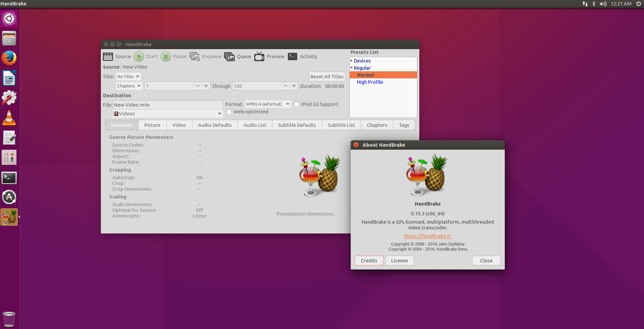
Task: Launch Firefox from the dock
Action: [x=9, y=58]
